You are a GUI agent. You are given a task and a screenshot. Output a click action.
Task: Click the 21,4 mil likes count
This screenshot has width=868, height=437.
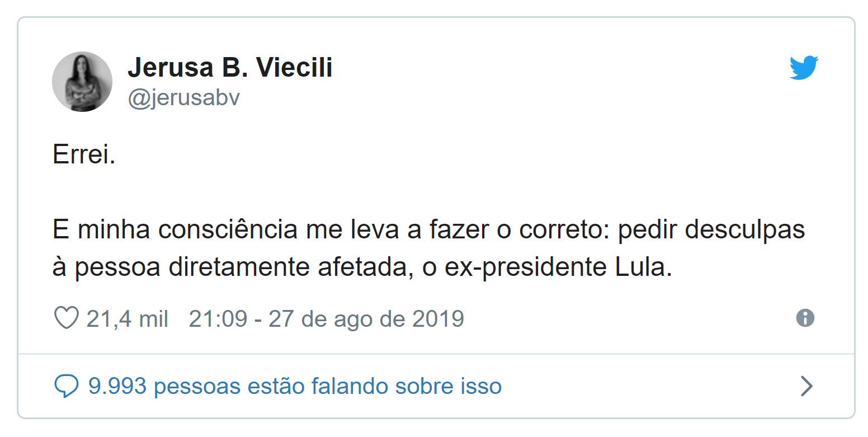click(x=128, y=319)
